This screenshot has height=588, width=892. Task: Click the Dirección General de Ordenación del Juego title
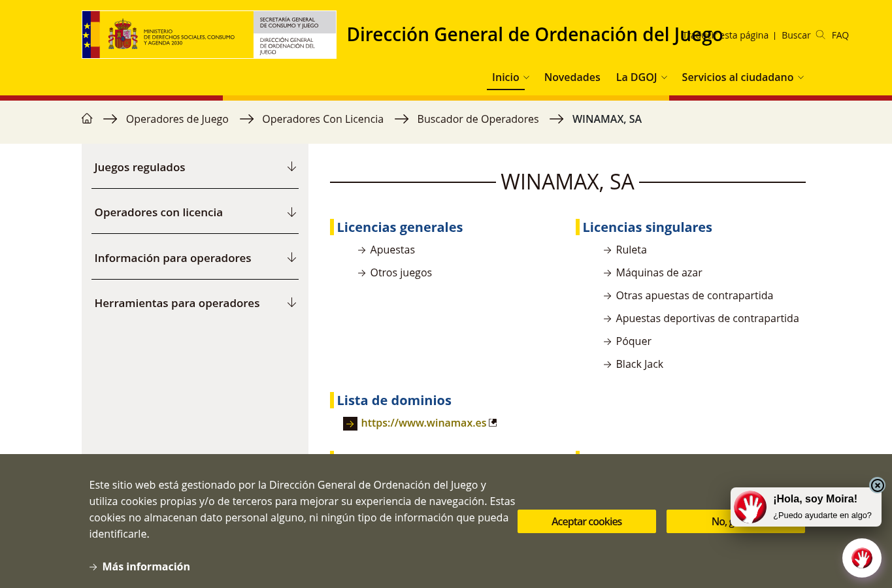point(535,34)
